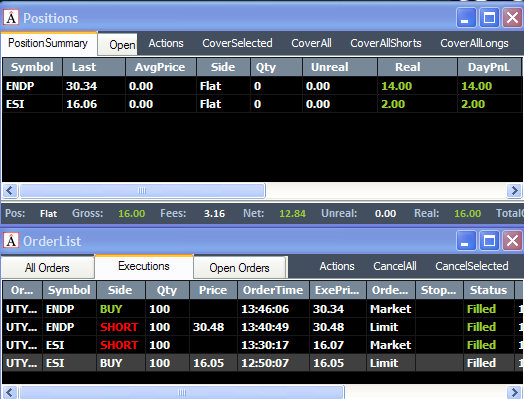Switch to the Open Orders tab
This screenshot has width=524, height=399.
pos(240,267)
